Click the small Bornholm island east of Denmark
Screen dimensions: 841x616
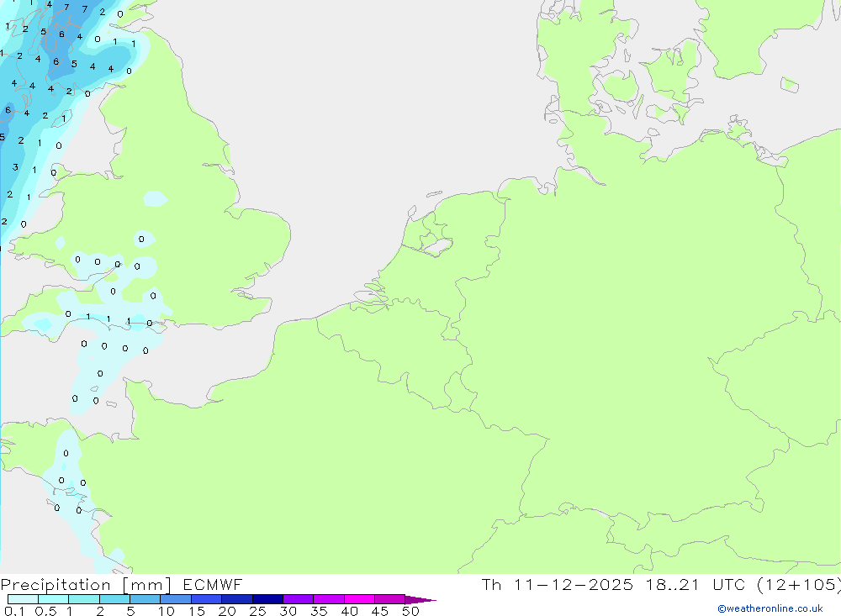click(x=790, y=84)
